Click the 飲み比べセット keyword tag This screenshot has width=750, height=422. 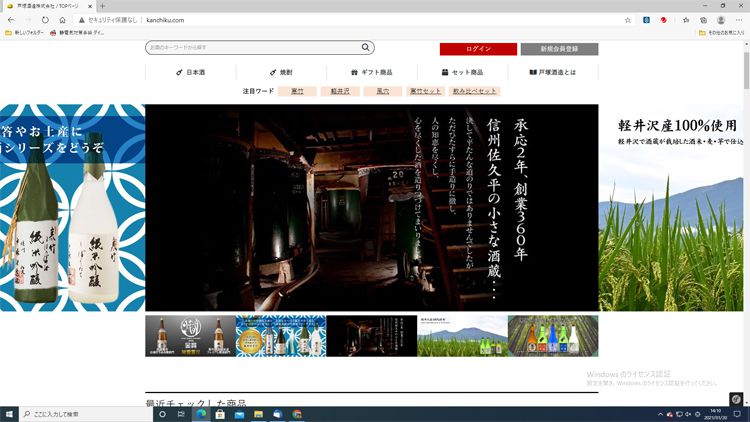coord(474,91)
